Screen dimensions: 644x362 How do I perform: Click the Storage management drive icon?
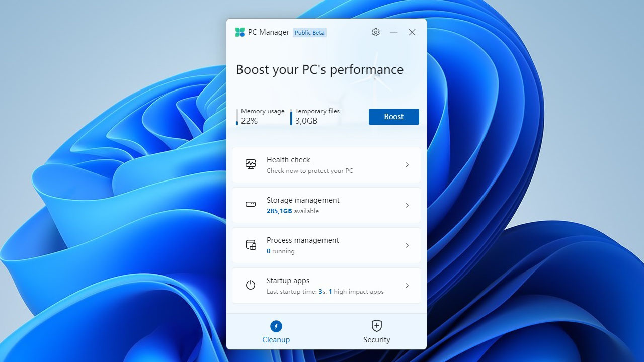coord(251,204)
